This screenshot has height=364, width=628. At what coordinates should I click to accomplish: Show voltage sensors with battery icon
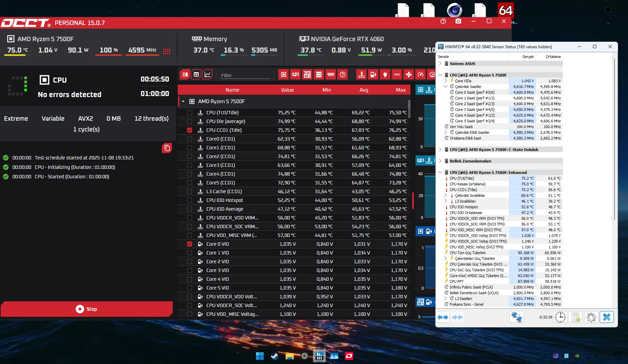[373, 74]
